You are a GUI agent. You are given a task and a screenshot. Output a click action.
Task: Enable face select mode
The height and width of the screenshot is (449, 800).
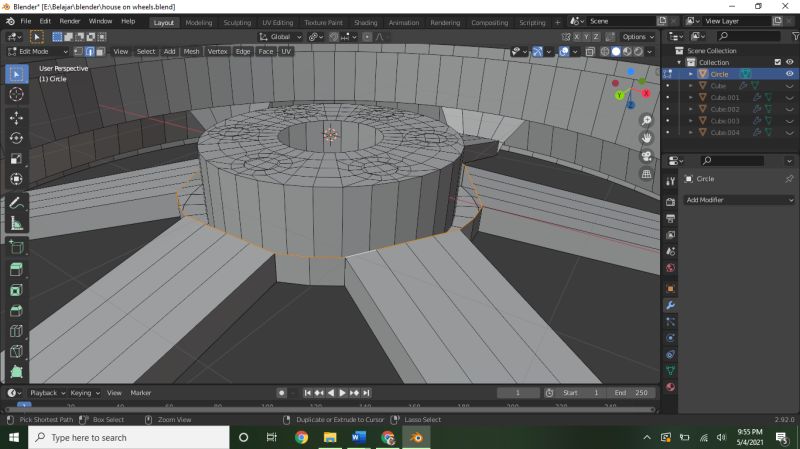click(101, 52)
